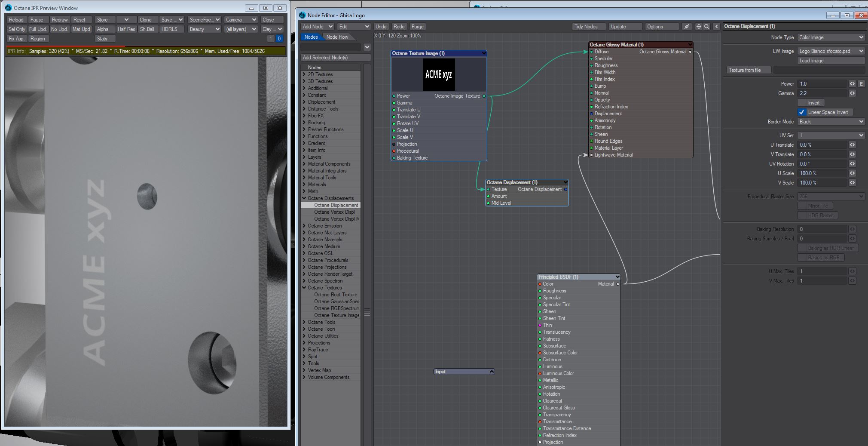Viewport: 868px width, 446px height.
Task: Collapse the Octane Displacements category
Action: click(x=304, y=198)
